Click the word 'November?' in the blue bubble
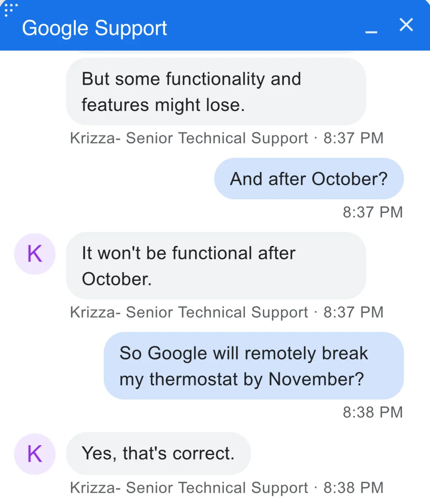430x504 pixels. pos(316,379)
